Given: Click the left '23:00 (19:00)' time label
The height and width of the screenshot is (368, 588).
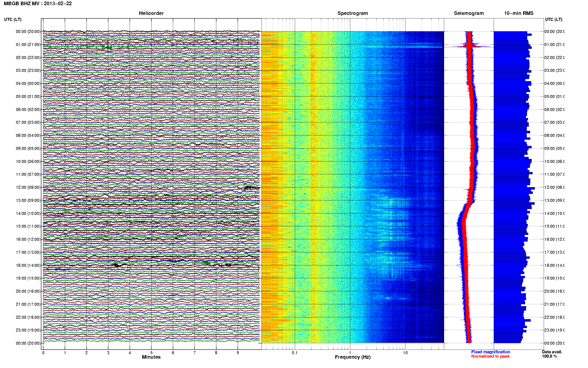Looking at the screenshot, I should [x=28, y=330].
